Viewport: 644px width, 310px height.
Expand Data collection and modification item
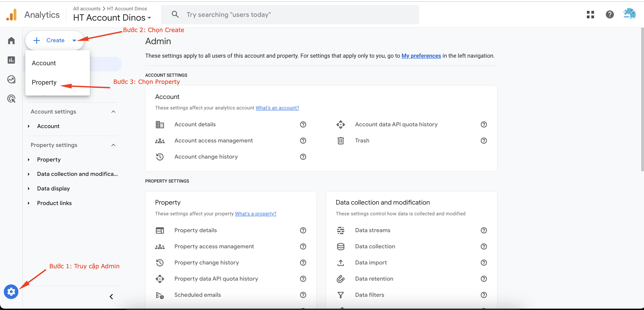click(x=29, y=174)
